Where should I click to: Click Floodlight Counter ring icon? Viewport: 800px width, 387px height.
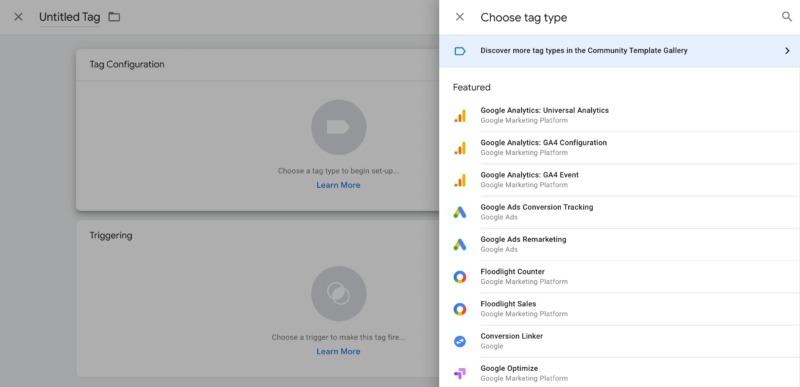click(460, 277)
